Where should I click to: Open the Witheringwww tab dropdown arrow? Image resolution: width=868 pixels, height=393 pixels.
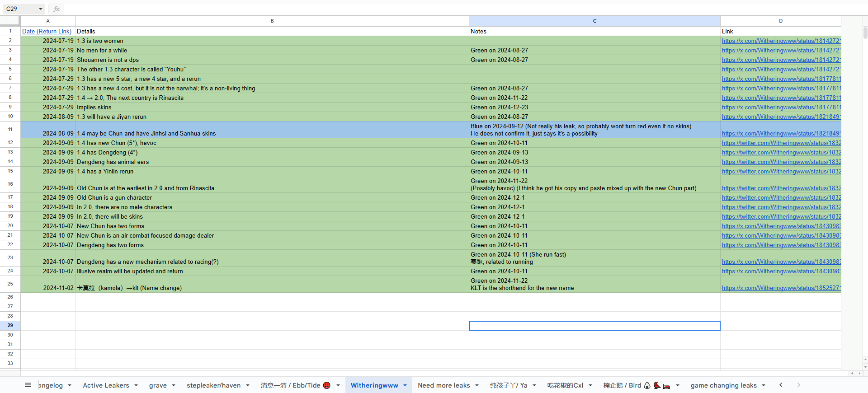(405, 385)
